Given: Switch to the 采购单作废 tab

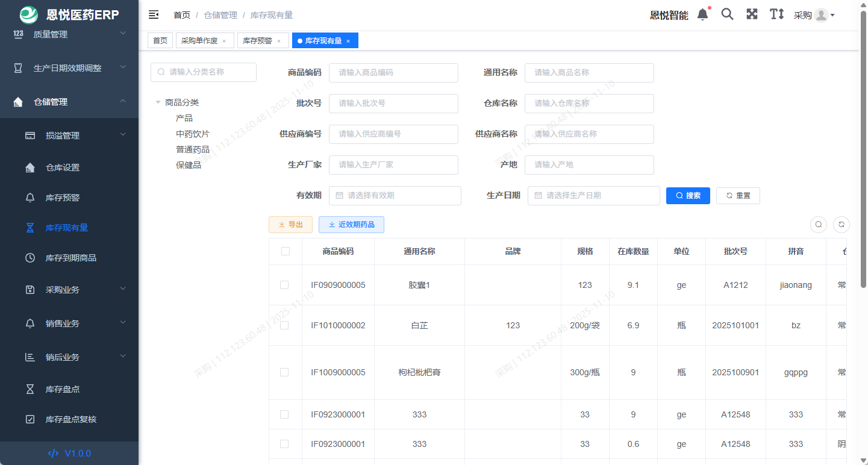Looking at the screenshot, I should pos(199,40).
